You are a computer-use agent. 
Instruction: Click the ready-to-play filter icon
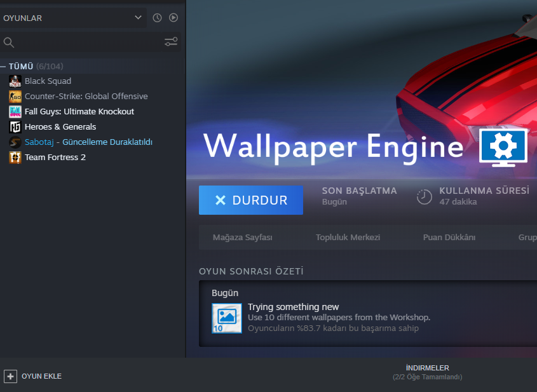pyautogui.click(x=173, y=17)
